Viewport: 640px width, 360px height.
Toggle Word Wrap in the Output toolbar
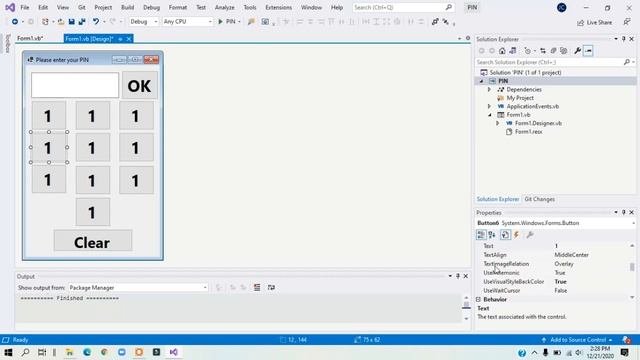tap(271, 287)
